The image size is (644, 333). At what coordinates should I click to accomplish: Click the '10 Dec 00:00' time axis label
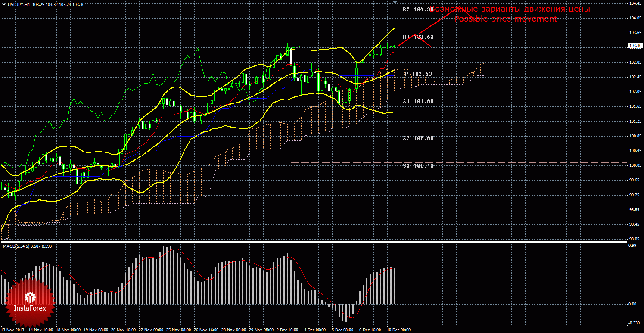click(399, 330)
